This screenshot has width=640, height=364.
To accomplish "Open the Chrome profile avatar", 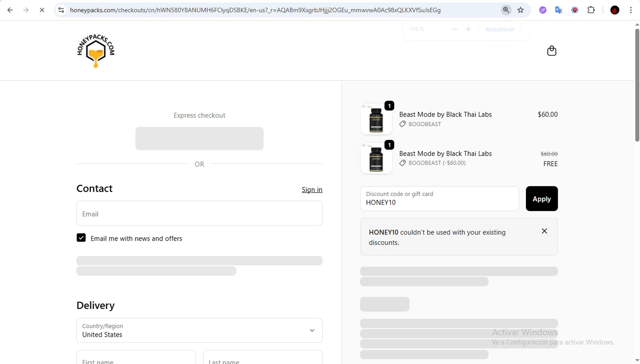I will click(x=615, y=10).
